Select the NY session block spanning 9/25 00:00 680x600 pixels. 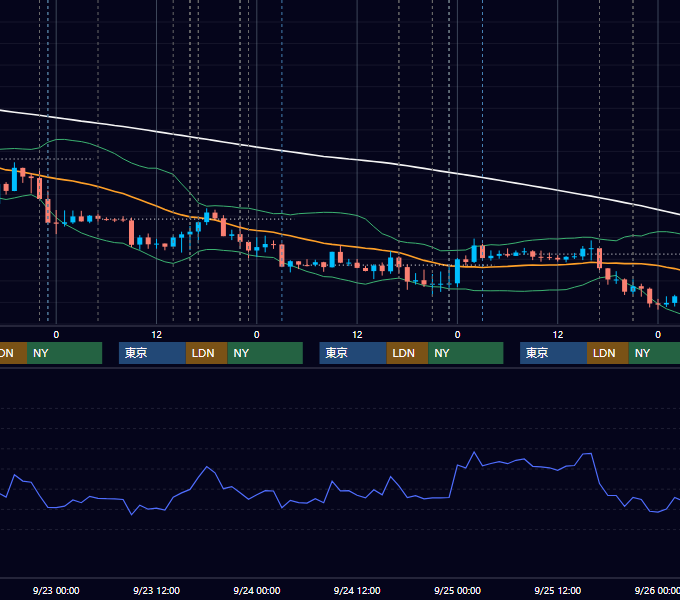pos(466,353)
